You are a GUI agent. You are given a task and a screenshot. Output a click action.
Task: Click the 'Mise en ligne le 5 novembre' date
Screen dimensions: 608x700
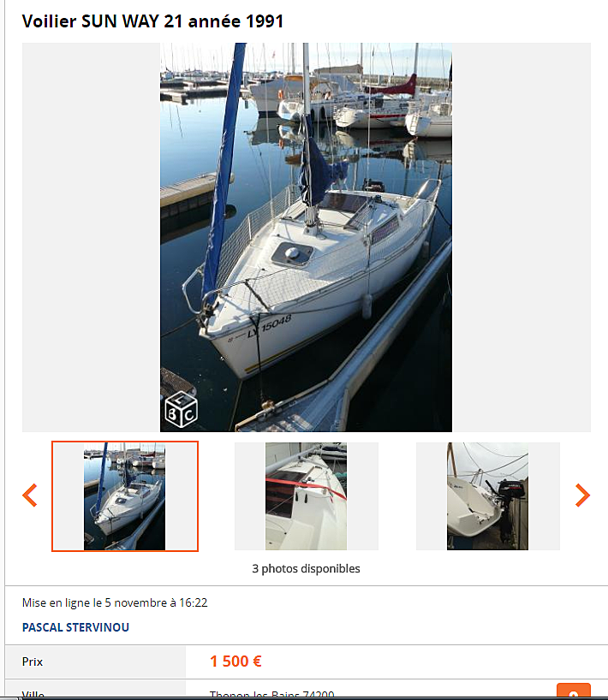click(x=115, y=602)
